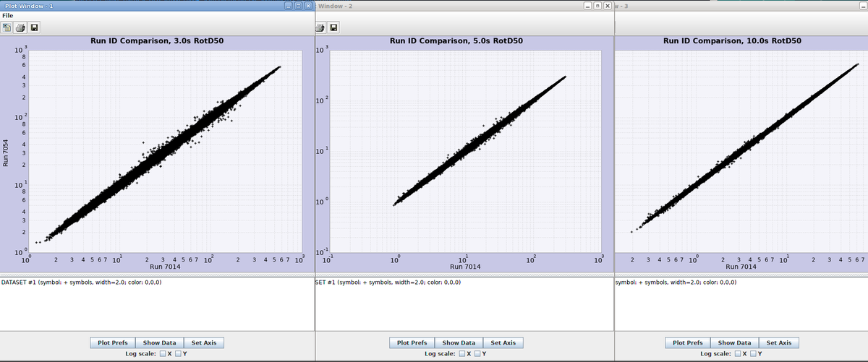The height and width of the screenshot is (362, 868).
Task: Enable X log scale for the 3.0s RotD50 plot
Action: coord(161,353)
